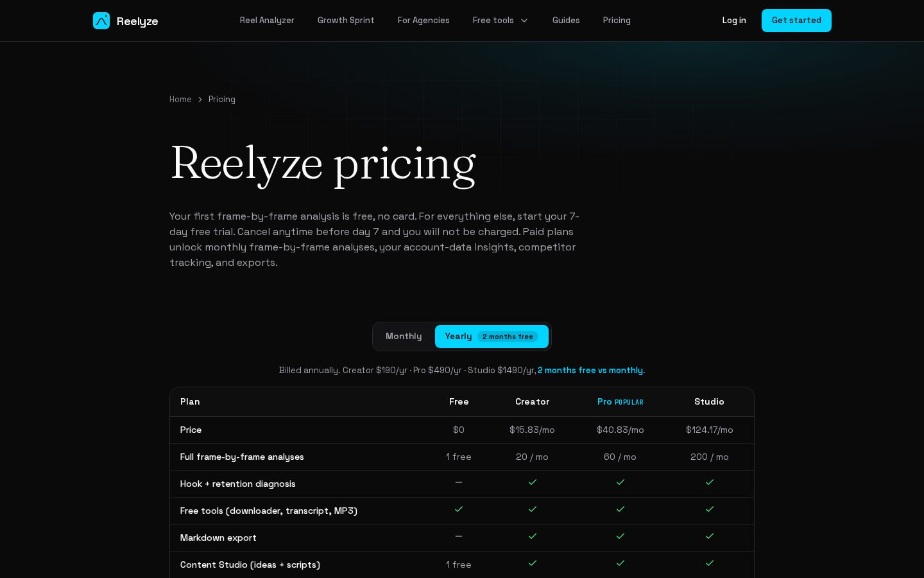Image resolution: width=924 pixels, height=578 pixels.
Task: Click the $40.83/mo price cell
Action: click(620, 430)
